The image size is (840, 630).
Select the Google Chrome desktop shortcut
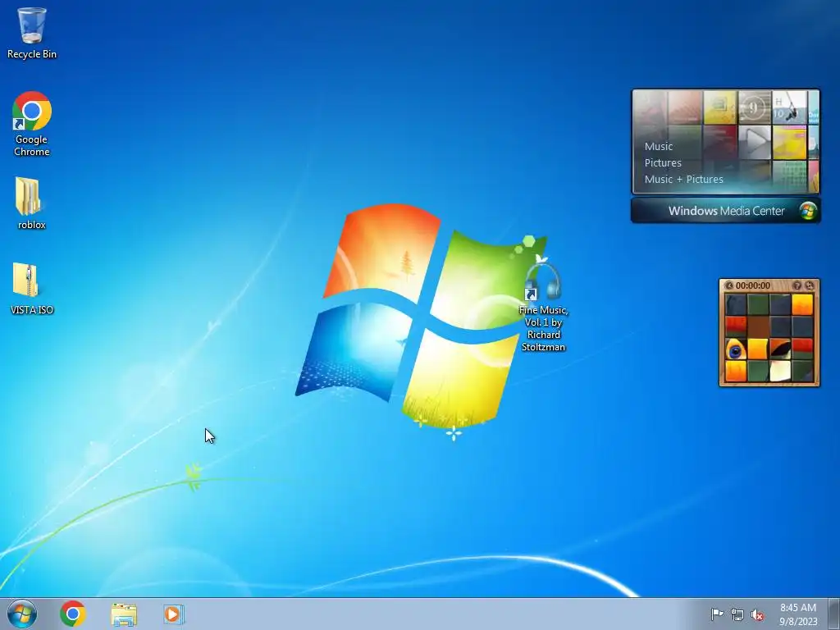pyautogui.click(x=32, y=124)
